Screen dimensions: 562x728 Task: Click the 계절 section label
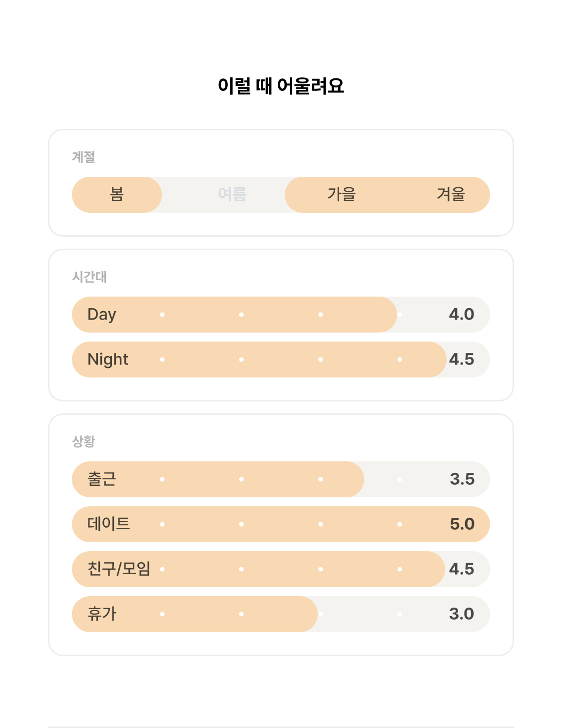83,157
